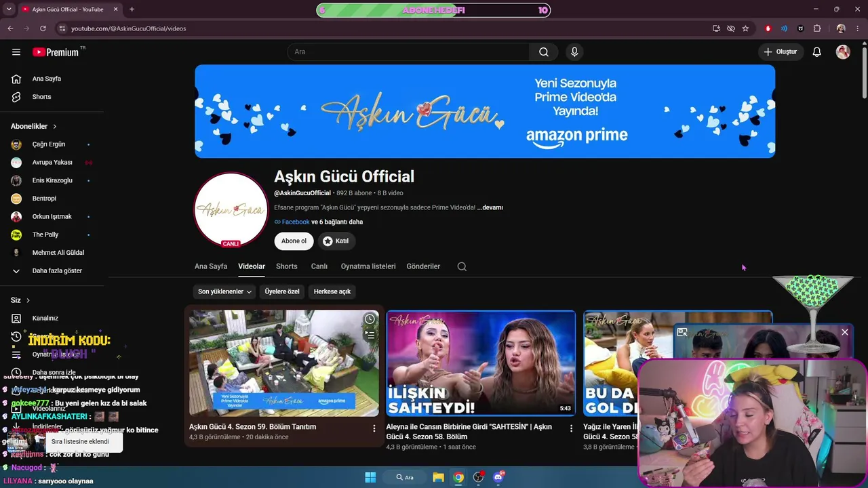The height and width of the screenshot is (488, 868).
Task: Open the Oynatma listeleri tab
Action: click(368, 266)
